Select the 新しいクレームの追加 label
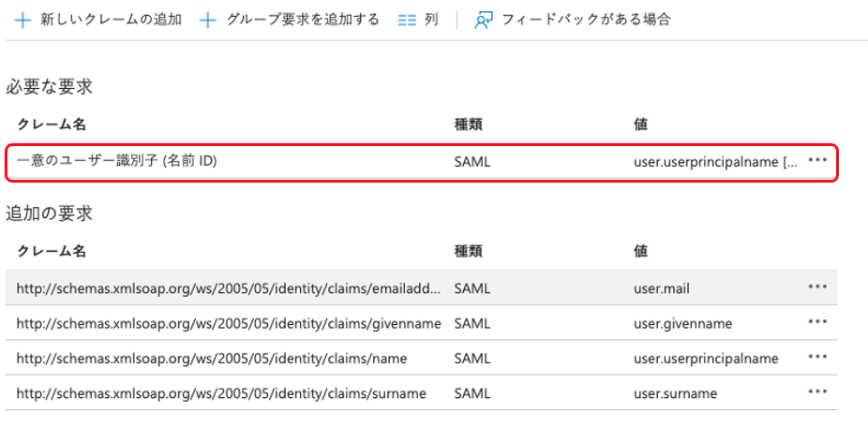Screen dimensions: 868x427 (x=111, y=20)
